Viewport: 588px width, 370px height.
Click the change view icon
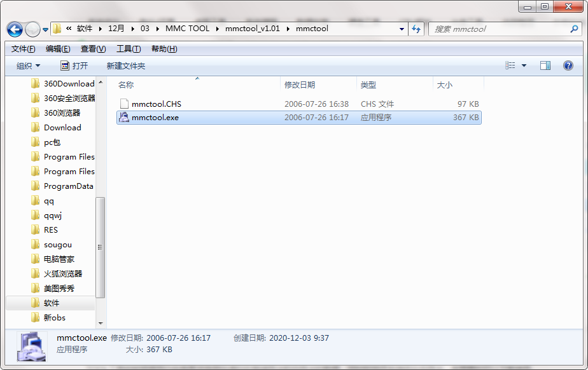510,65
